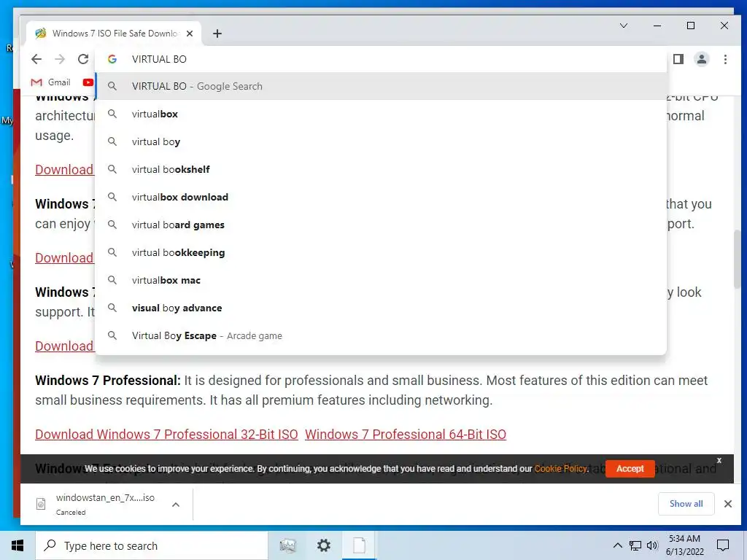Choose 'virtualbox download' suggestion
This screenshot has height=560, width=747.
381,197
